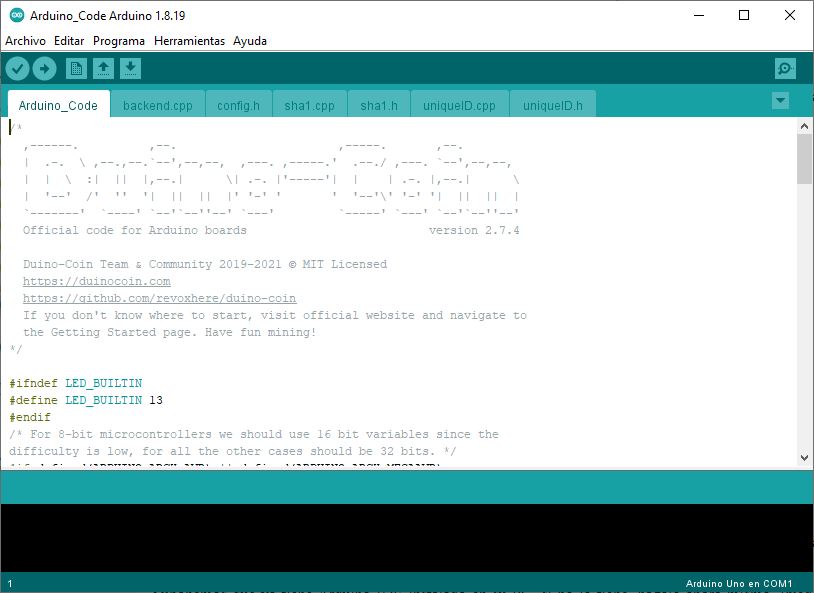
Task: Switch to the uniqueID.h tab
Action: pyautogui.click(x=553, y=104)
